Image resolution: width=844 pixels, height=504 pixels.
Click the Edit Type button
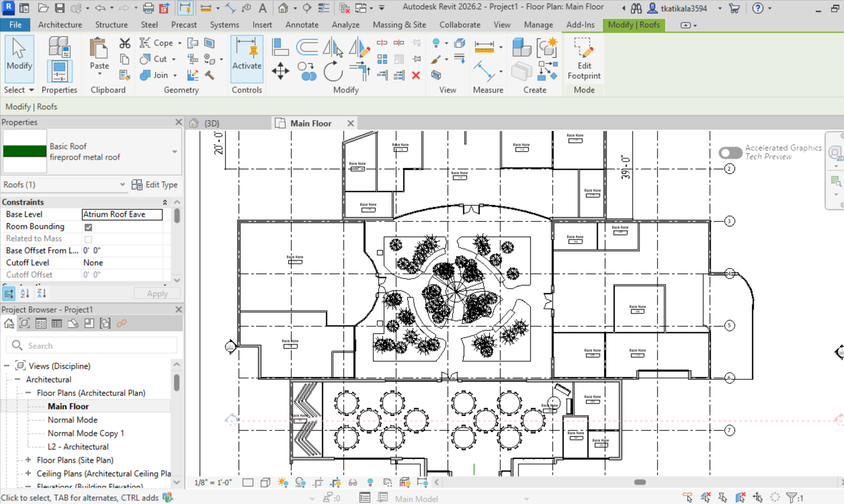click(x=155, y=185)
